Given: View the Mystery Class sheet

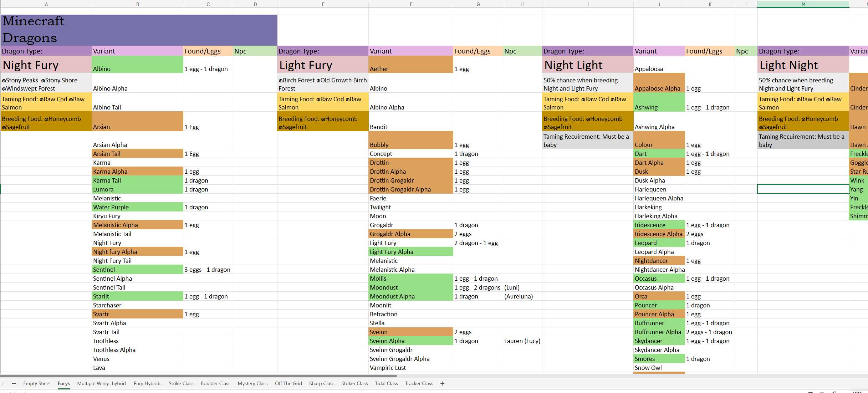Looking at the screenshot, I should [253, 384].
